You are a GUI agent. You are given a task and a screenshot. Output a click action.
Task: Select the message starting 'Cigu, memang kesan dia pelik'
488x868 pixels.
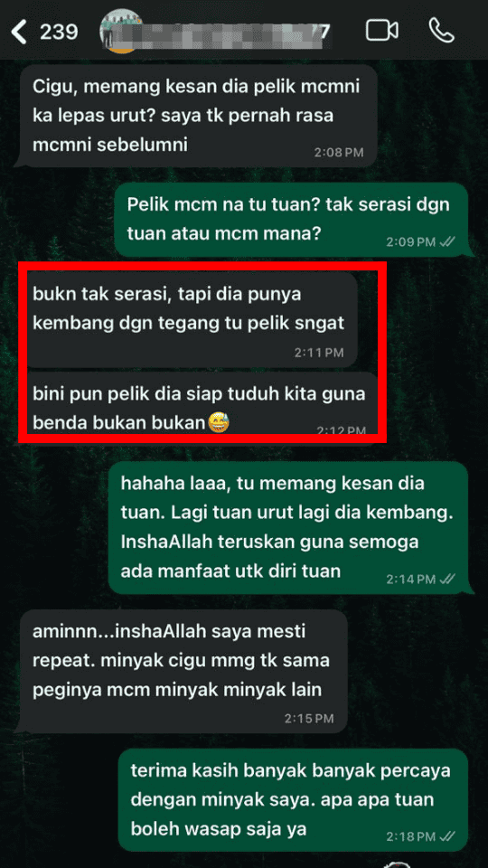tap(198, 117)
